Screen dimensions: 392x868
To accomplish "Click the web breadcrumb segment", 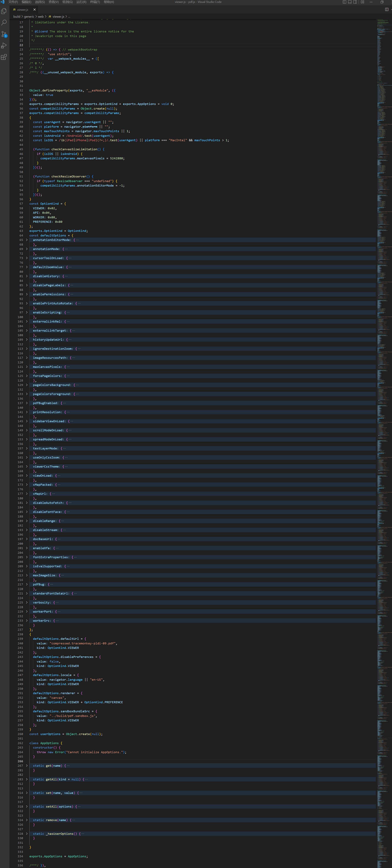I will pos(41,17).
